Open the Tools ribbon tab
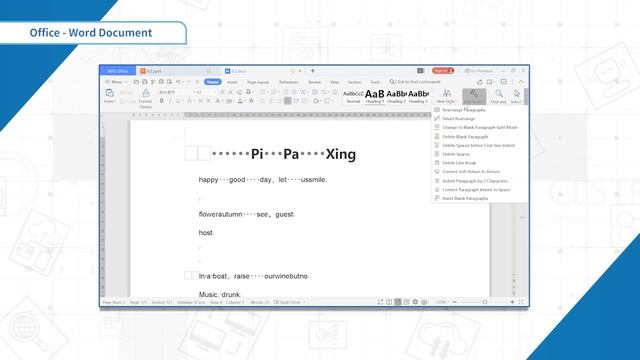 coord(375,82)
